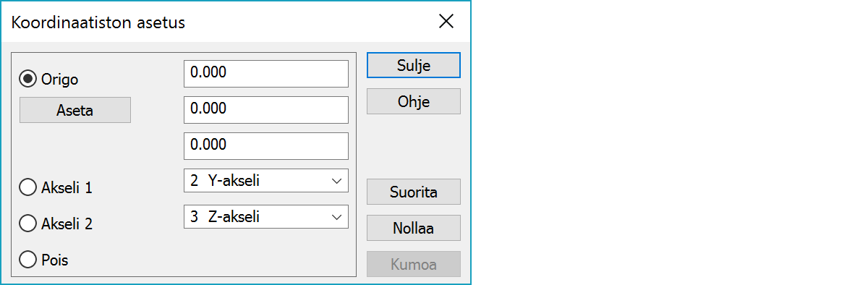The width and height of the screenshot is (868, 285).
Task: Close the Koordinaatiston asetus dialog with X
Action: point(446,22)
